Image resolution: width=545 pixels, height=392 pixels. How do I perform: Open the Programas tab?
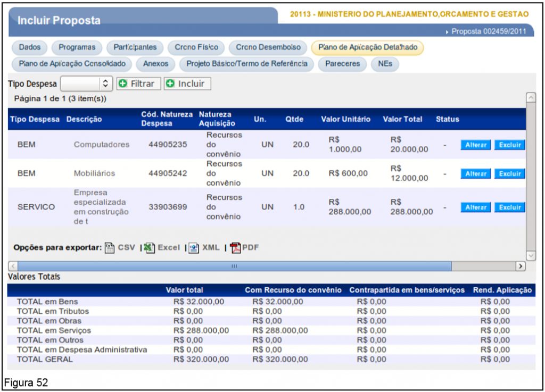pyautogui.click(x=77, y=47)
